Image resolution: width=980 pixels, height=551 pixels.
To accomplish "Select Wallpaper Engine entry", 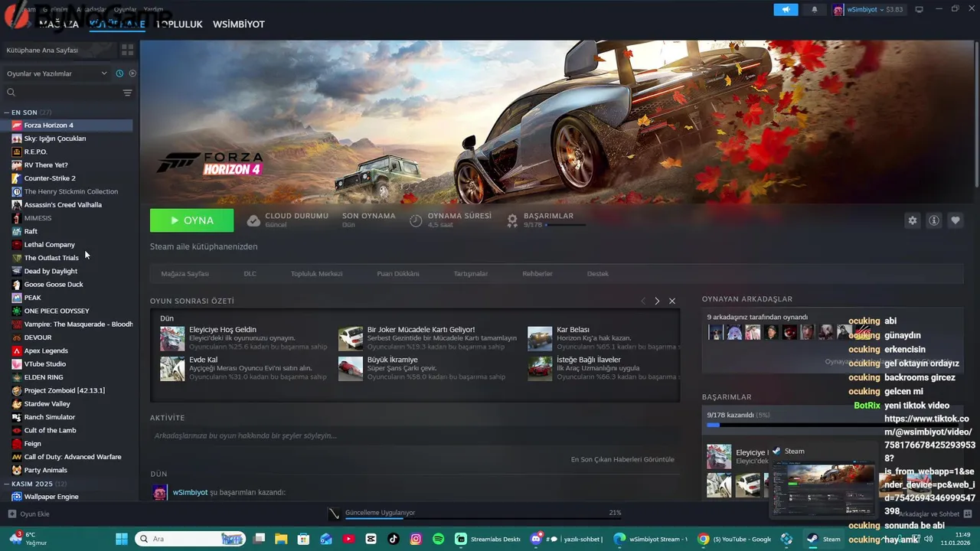I will pyautogui.click(x=67, y=497).
